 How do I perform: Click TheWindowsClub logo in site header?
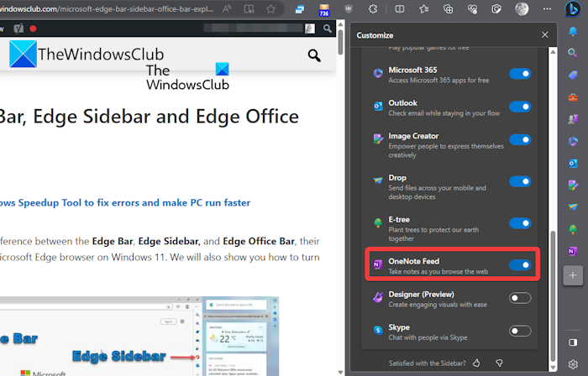(x=87, y=55)
